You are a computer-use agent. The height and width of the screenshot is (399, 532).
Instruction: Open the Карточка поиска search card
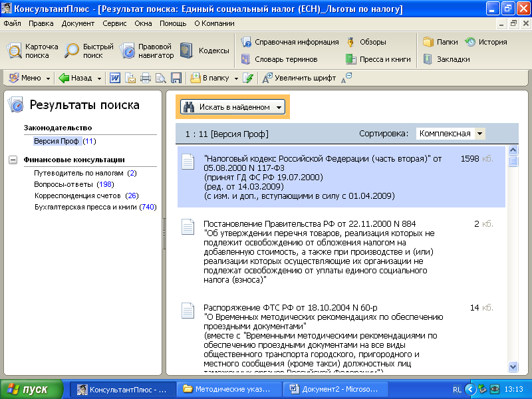tap(33, 51)
